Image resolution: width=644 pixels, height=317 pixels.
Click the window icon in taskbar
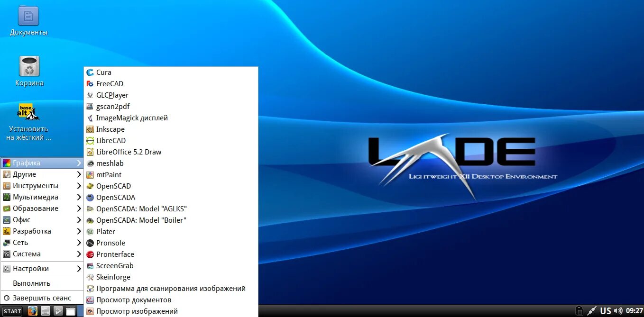tap(70, 311)
